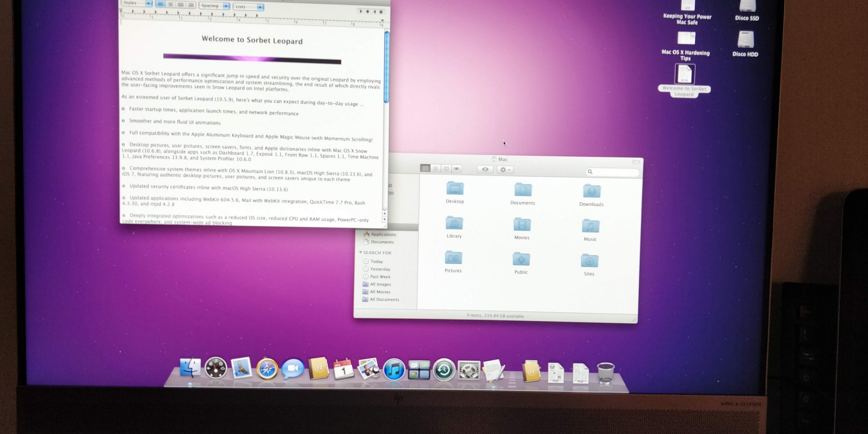Center text alignment in TextEdit
868x434 pixels.
[x=171, y=4]
